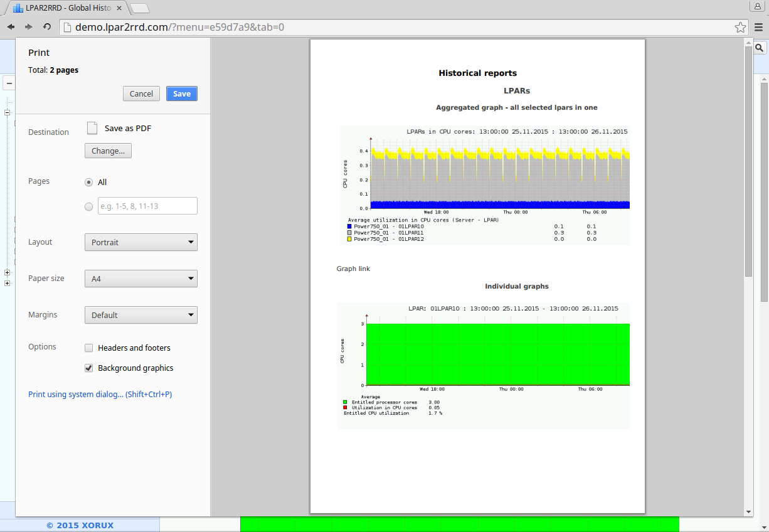Open the Paper size dropdown showing A4

(141, 279)
